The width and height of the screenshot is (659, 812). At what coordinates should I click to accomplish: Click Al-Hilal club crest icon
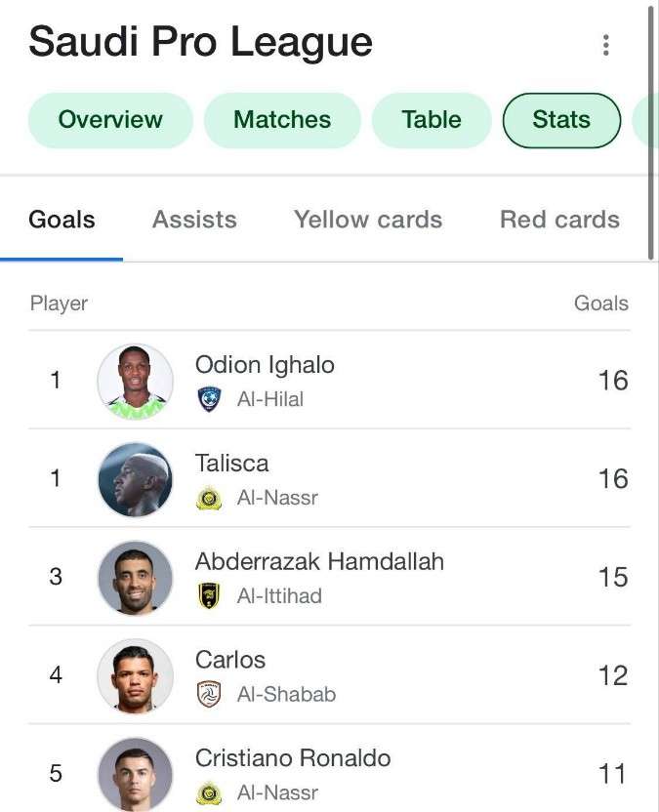(209, 399)
